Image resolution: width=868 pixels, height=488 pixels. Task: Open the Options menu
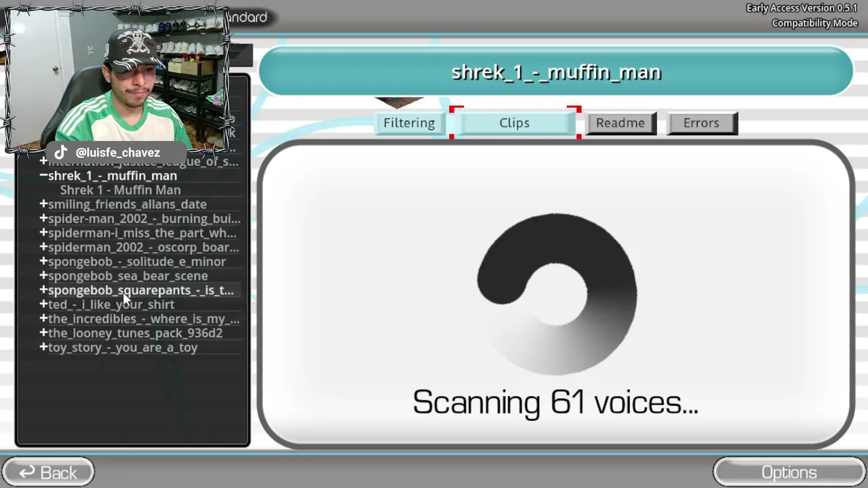coord(789,472)
